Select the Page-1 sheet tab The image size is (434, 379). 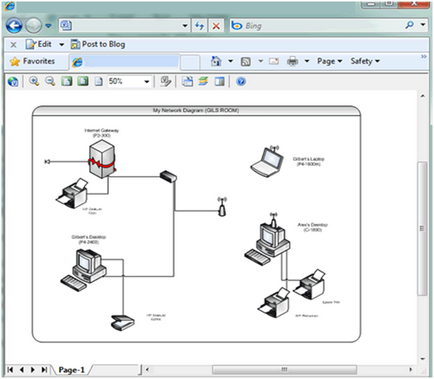tap(71, 370)
